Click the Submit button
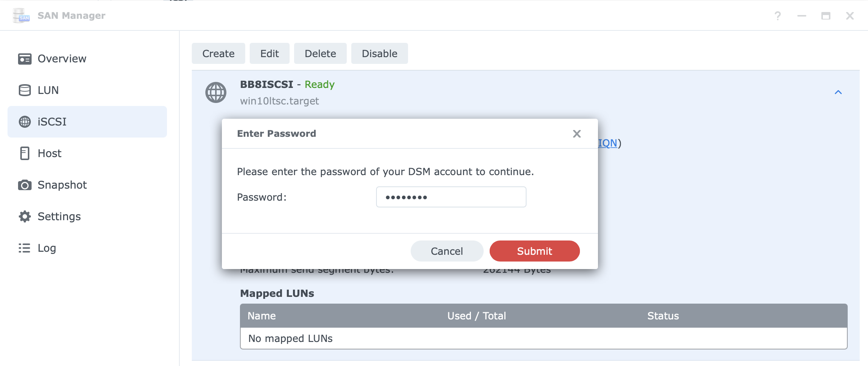Viewport: 868px width, 366px height. (x=534, y=251)
